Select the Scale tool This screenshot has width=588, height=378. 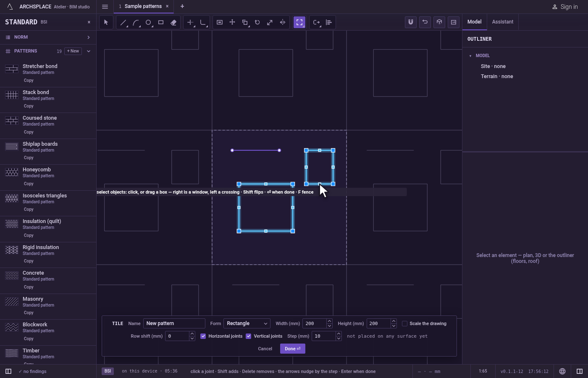[x=270, y=22]
